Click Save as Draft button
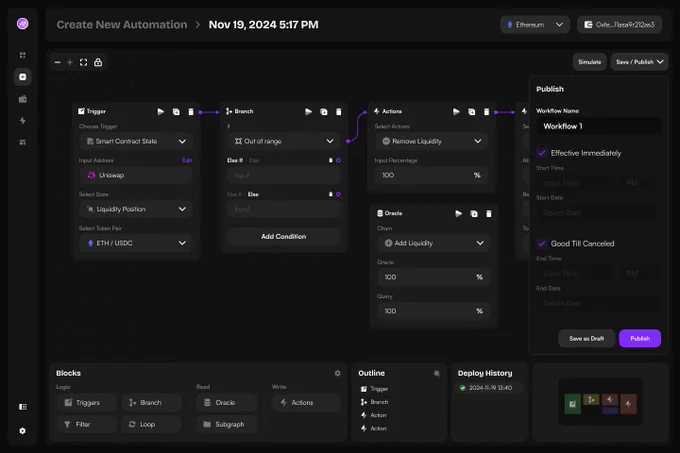This screenshot has width=680, height=453. click(x=586, y=339)
